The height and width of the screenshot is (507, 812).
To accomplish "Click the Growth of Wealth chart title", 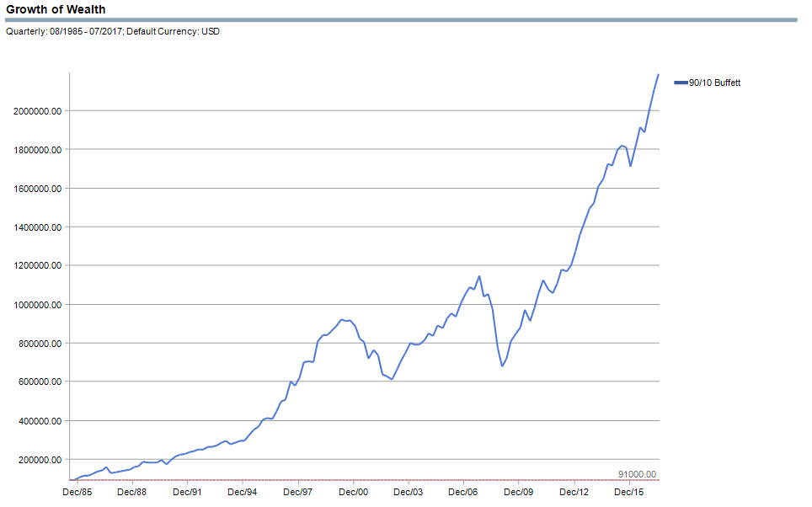I will [56, 9].
